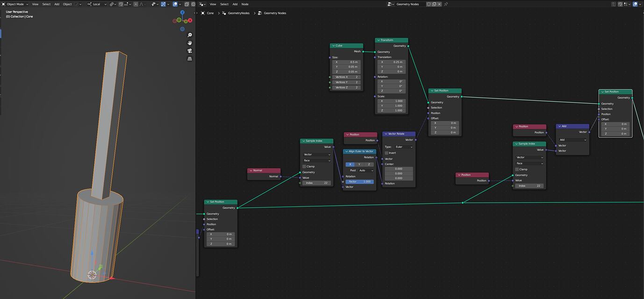644x299 pixels.
Task: Select Z axis in Align Euler node
Action: [369, 164]
